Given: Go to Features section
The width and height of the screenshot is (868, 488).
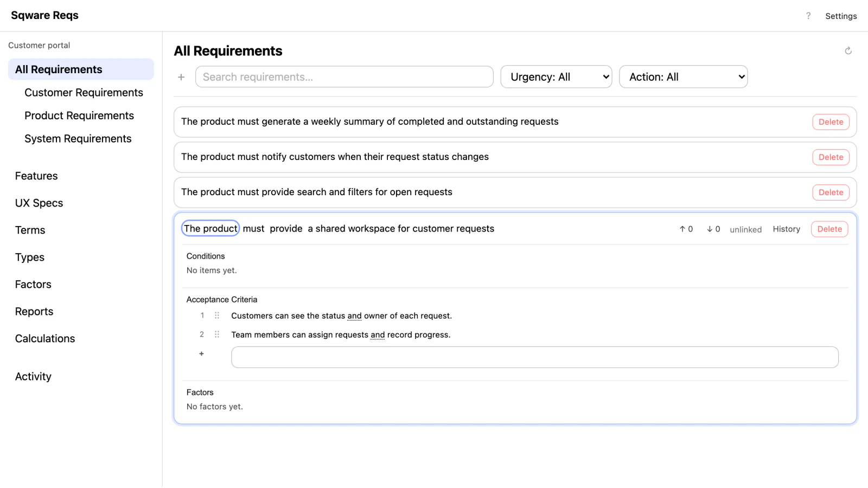Looking at the screenshot, I should (36, 176).
